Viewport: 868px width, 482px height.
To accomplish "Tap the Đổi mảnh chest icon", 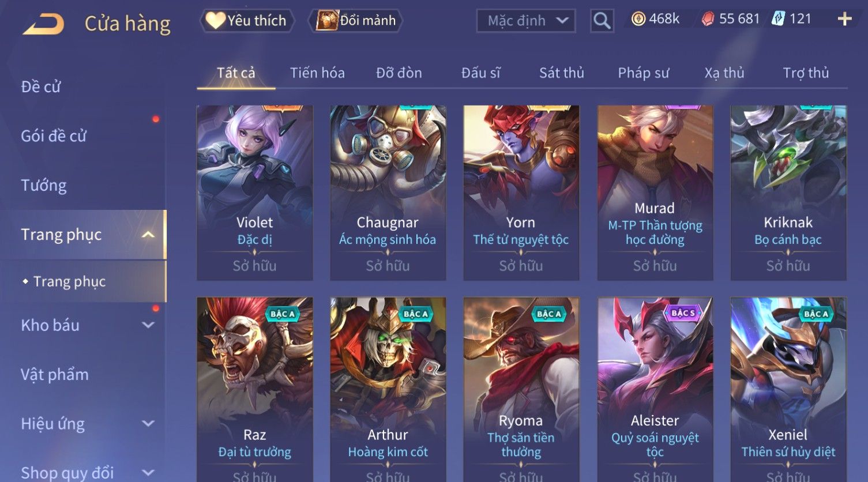I will pos(326,21).
